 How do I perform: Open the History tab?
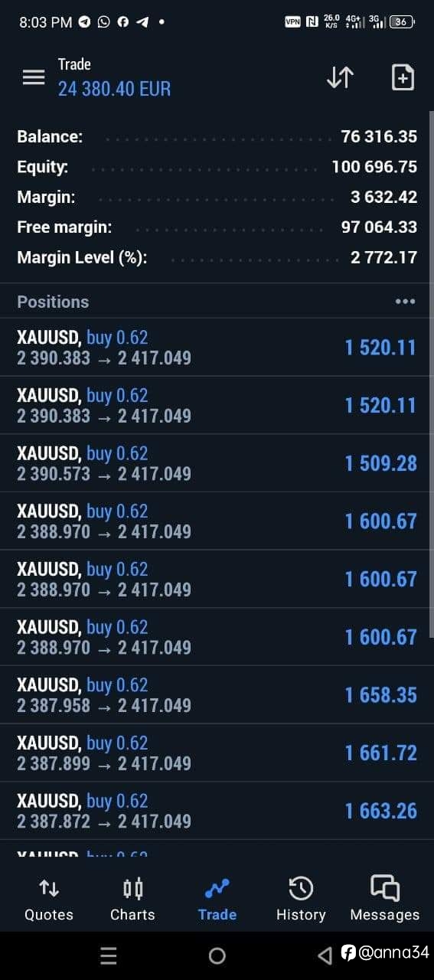[x=301, y=900]
